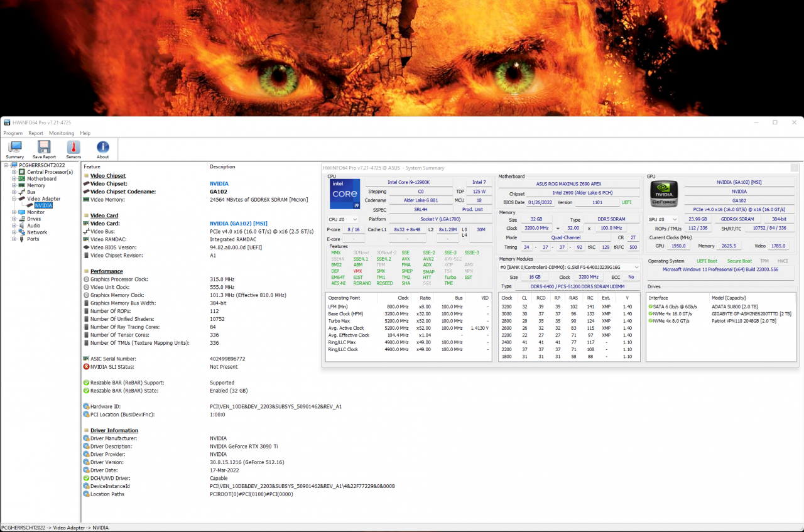Select the Patriot VPN110 2048GB drive row
The image size is (804, 532).
[x=722, y=321]
